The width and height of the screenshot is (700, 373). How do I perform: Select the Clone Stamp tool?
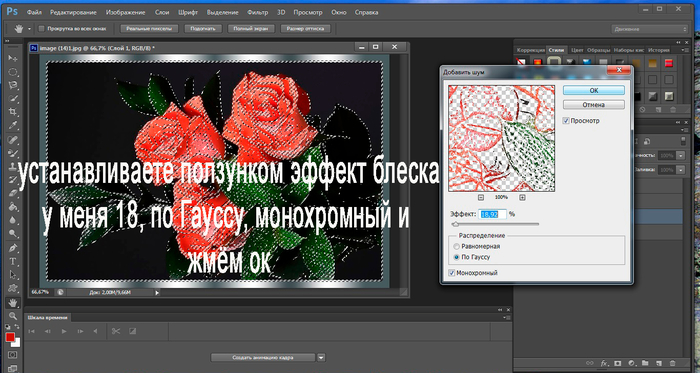[x=13, y=167]
